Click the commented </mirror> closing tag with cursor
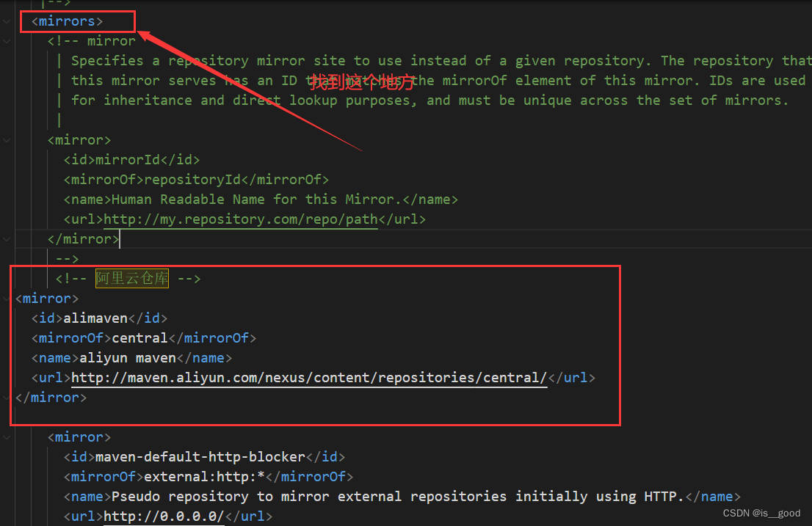The width and height of the screenshot is (812, 526). pyautogui.click(x=84, y=239)
